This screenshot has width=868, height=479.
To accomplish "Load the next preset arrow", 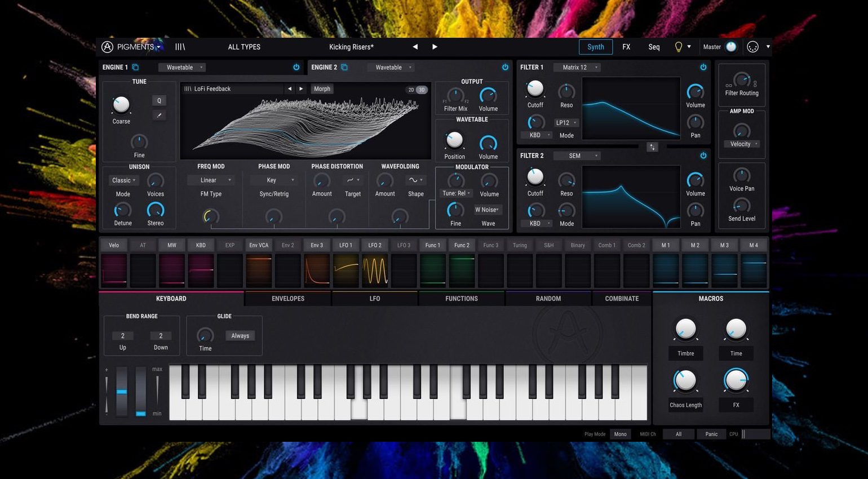I will coord(435,47).
